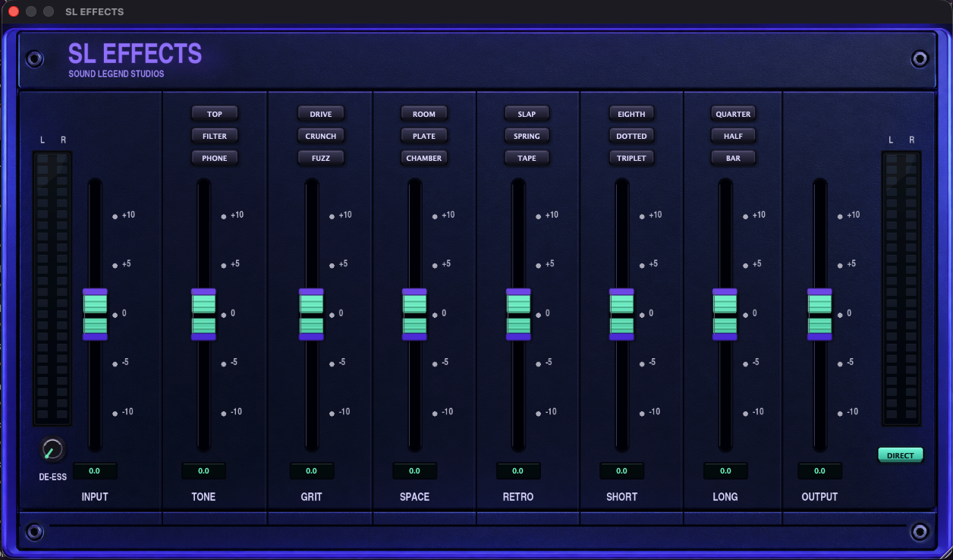Screen dimensions: 953x560
Task: Enable DRIVE in the Grit section
Action: (321, 114)
